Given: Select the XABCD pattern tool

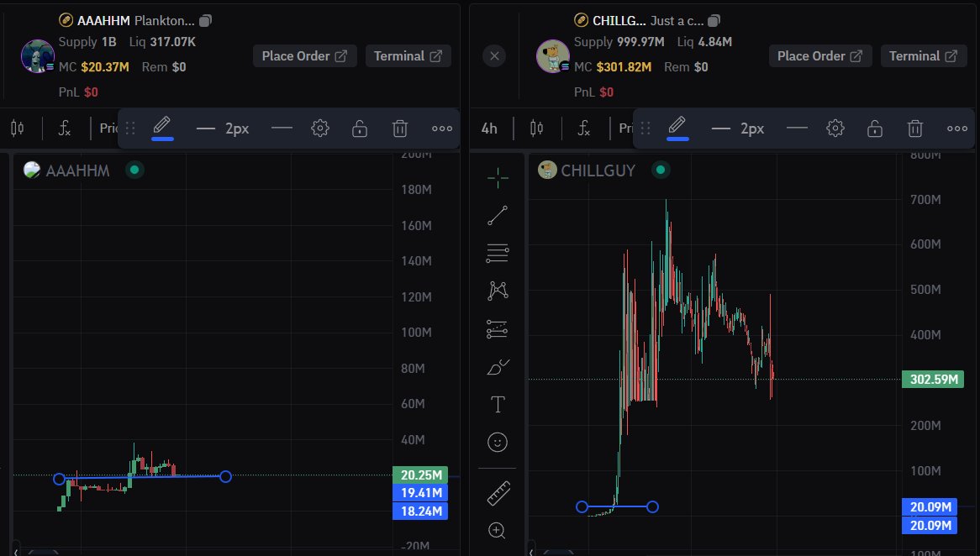Looking at the screenshot, I should point(498,291).
